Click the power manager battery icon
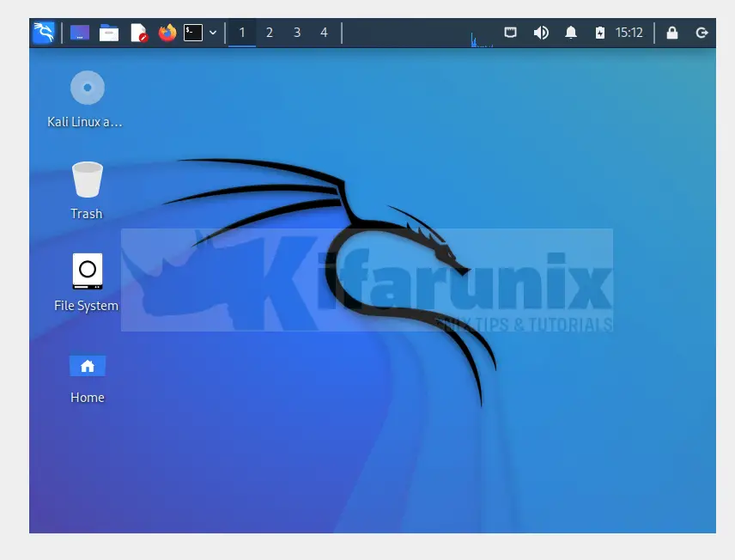The width and height of the screenshot is (735, 560). [x=600, y=33]
